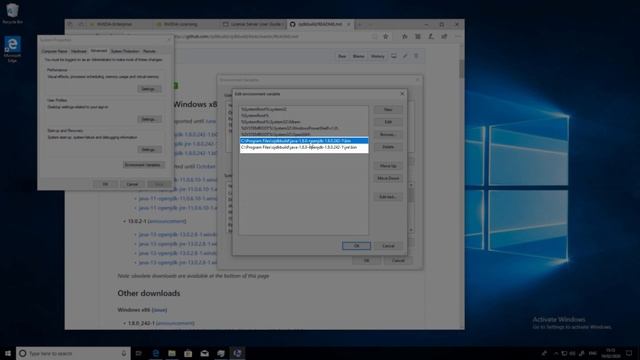Click Startup and Recovery Settings button

[149, 149]
